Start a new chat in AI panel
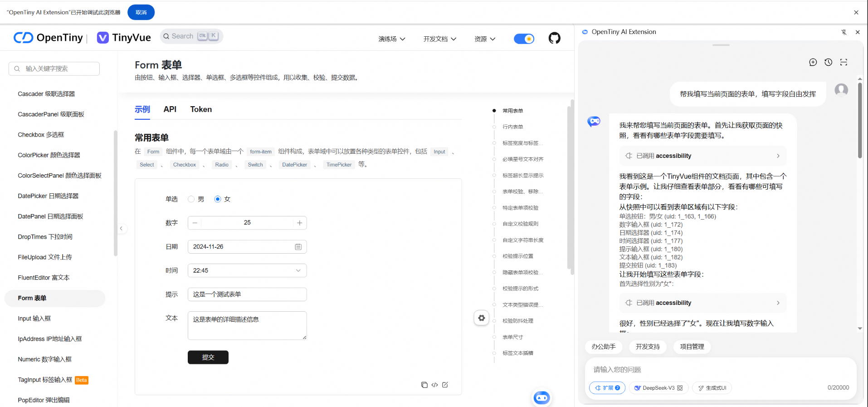The image size is (868, 407). (813, 62)
